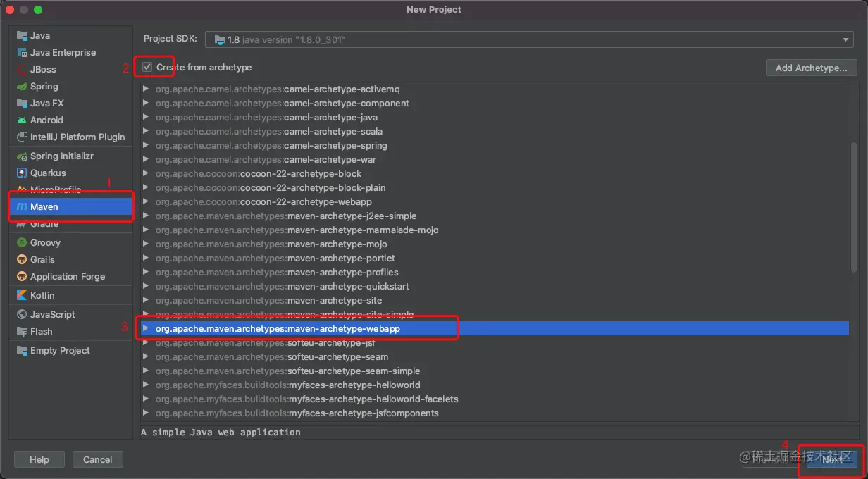Screen dimensions: 868x479
Task: Select cocoon-22-archetype-block-plain row
Action: (x=494, y=187)
